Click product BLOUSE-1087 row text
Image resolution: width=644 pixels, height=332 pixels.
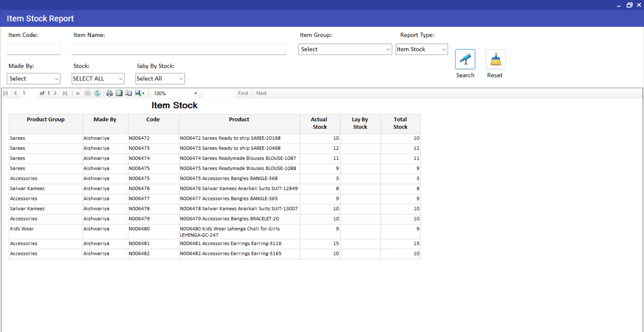click(238, 158)
